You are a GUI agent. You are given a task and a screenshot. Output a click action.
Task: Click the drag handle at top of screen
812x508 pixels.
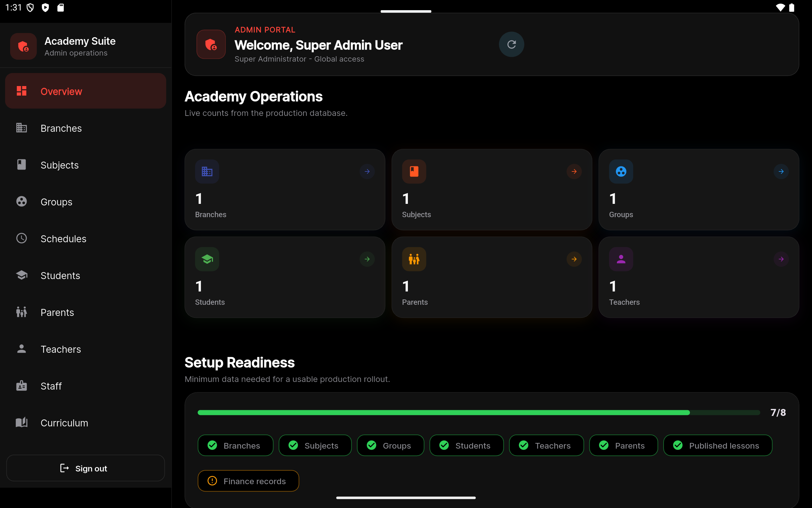click(406, 11)
